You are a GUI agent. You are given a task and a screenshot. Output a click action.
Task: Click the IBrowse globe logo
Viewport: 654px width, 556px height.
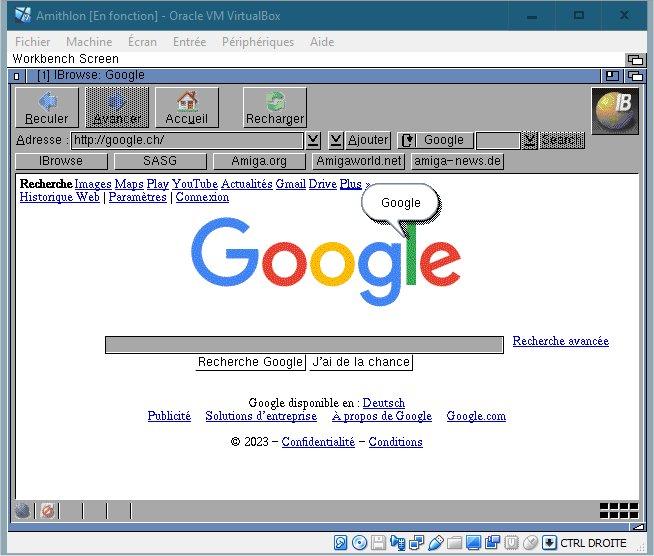pos(615,111)
